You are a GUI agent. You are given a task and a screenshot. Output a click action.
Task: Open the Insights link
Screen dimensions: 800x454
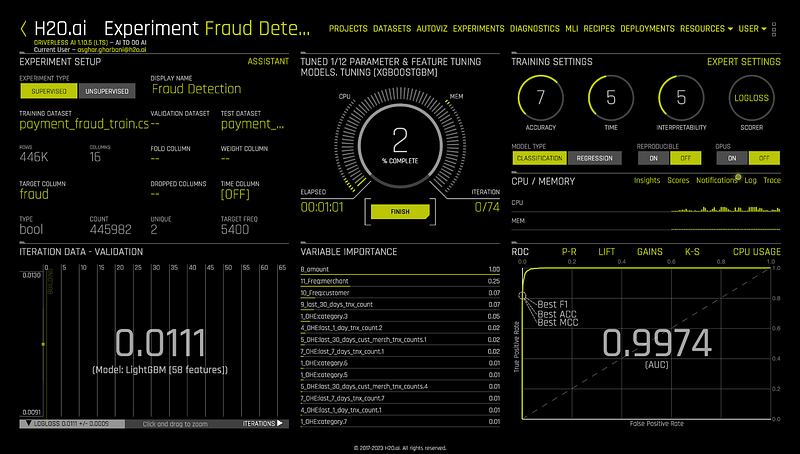coord(646,180)
